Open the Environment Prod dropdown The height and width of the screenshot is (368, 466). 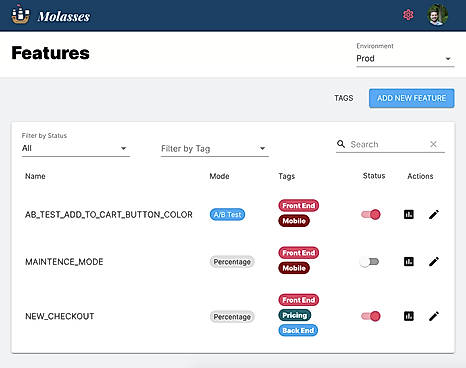pyautogui.click(x=405, y=59)
